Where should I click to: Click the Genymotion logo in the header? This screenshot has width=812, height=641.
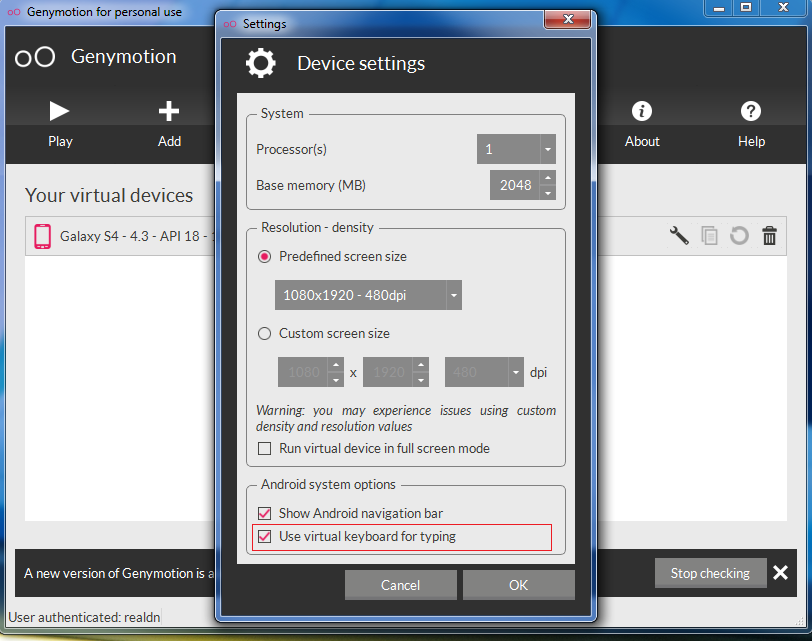pos(35,57)
